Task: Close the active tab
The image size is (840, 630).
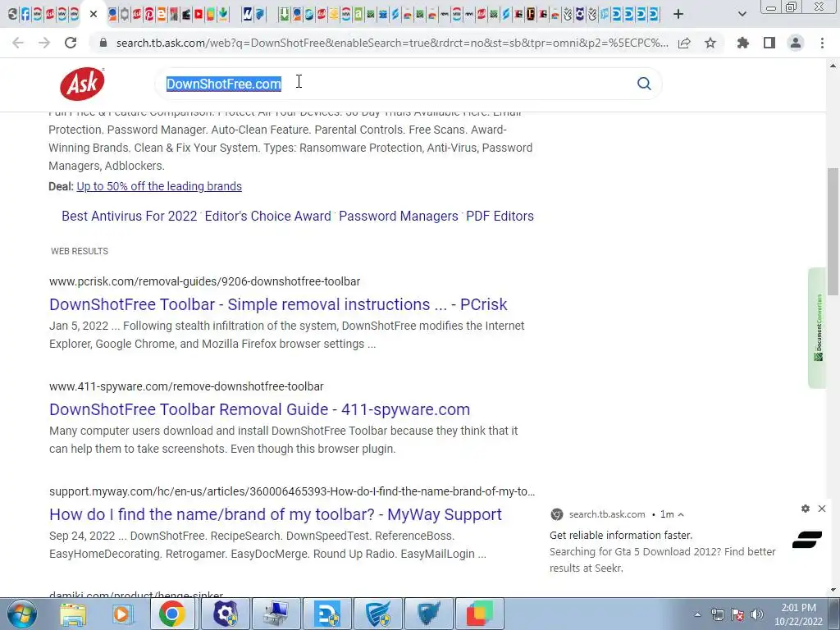Action: [94, 14]
